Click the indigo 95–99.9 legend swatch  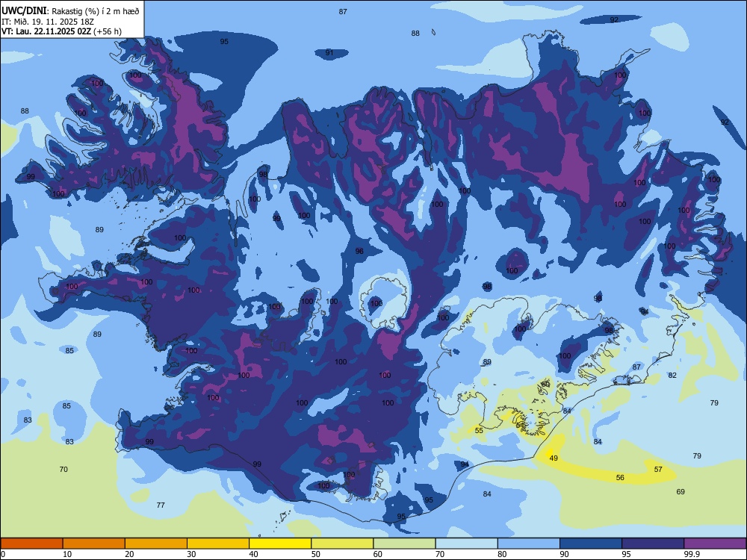click(x=653, y=544)
